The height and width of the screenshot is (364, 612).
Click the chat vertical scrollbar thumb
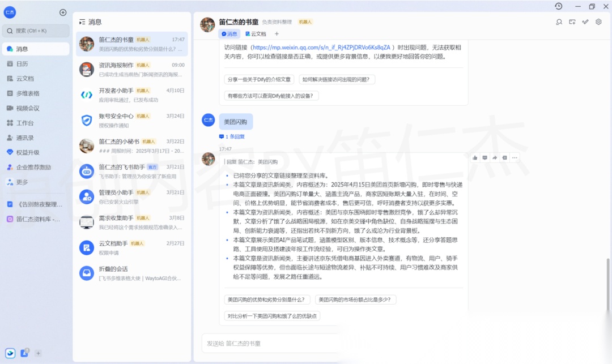(x=607, y=285)
